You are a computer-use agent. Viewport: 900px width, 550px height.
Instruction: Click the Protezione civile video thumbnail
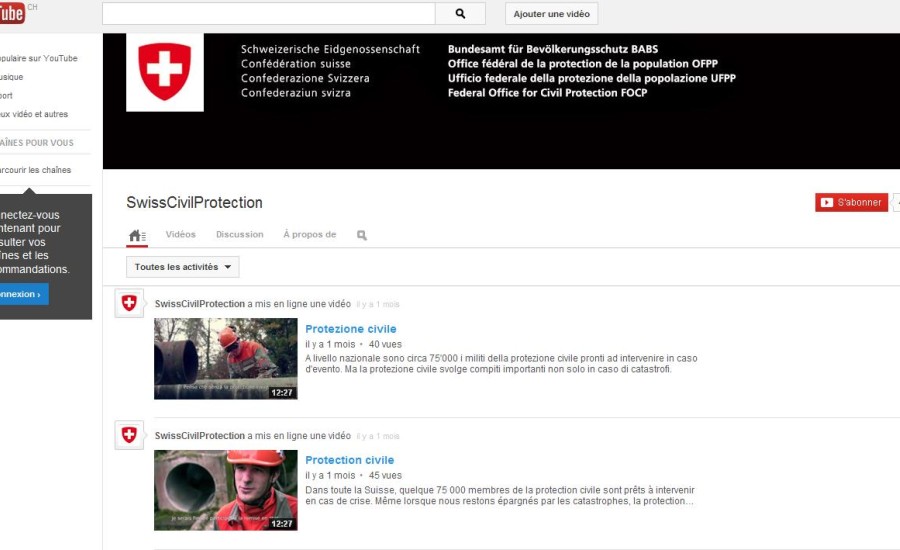tap(225, 358)
